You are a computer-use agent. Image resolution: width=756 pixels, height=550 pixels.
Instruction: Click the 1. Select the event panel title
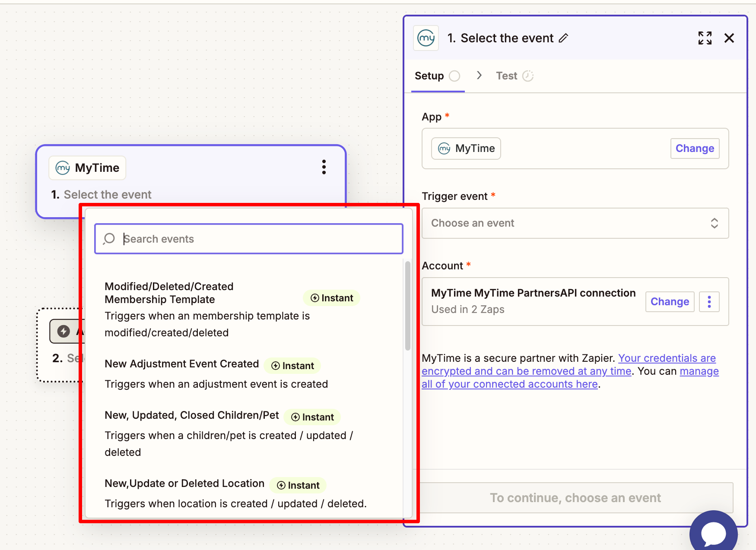click(500, 38)
